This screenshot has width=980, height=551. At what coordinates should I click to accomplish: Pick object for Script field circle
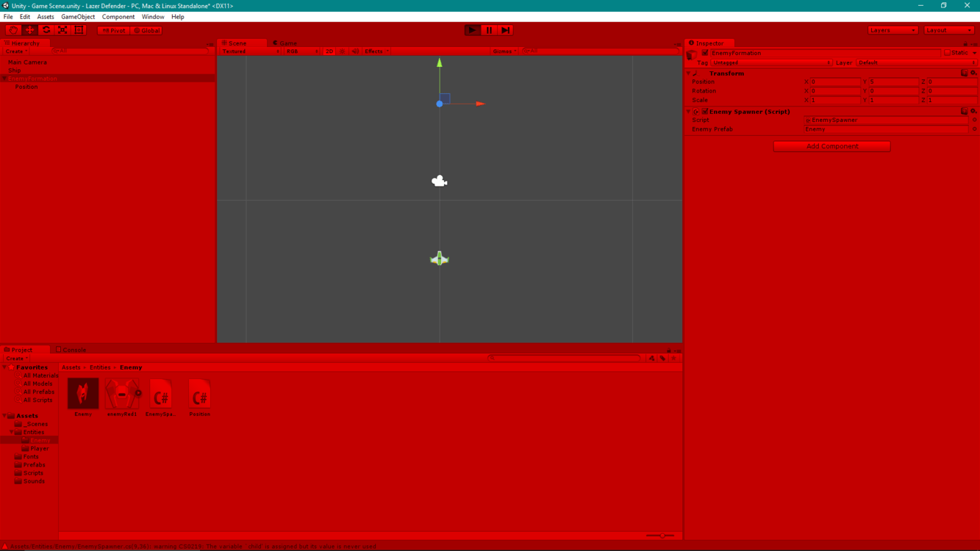coord(975,120)
